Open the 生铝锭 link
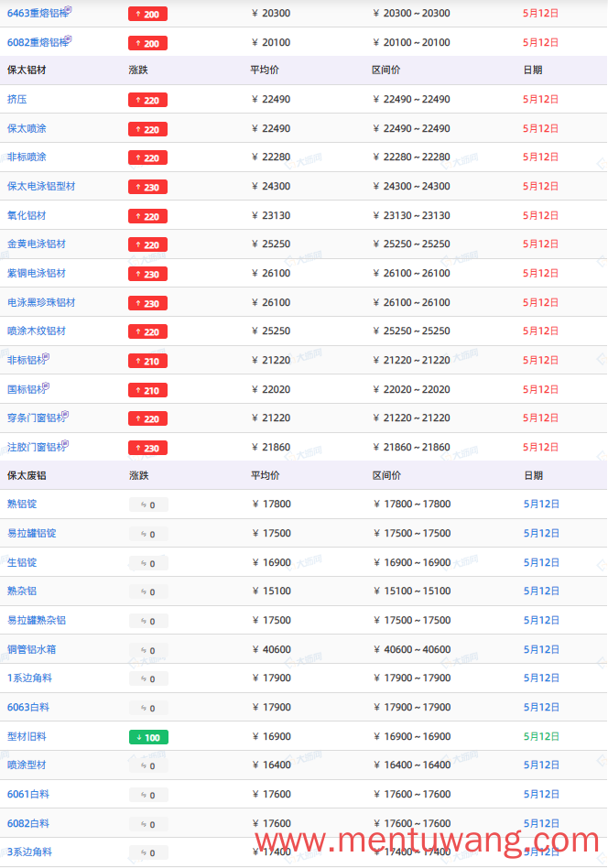The height and width of the screenshot is (868, 608). coord(22,563)
